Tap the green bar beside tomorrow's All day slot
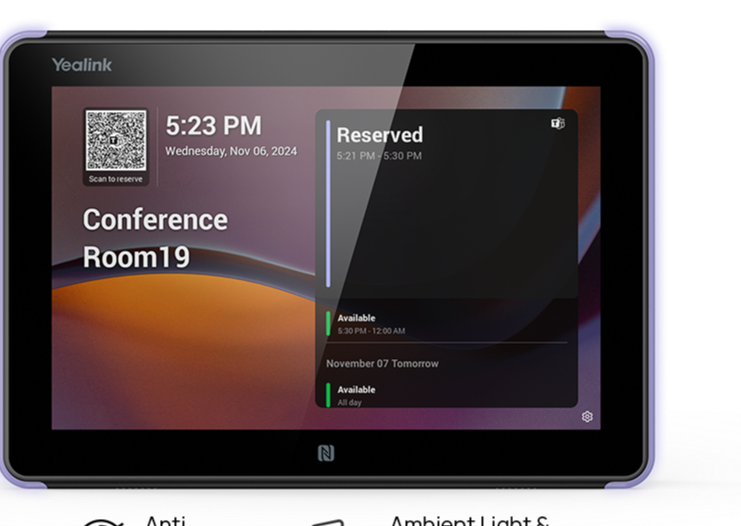Viewport: 741px width, 526px height. click(x=328, y=394)
